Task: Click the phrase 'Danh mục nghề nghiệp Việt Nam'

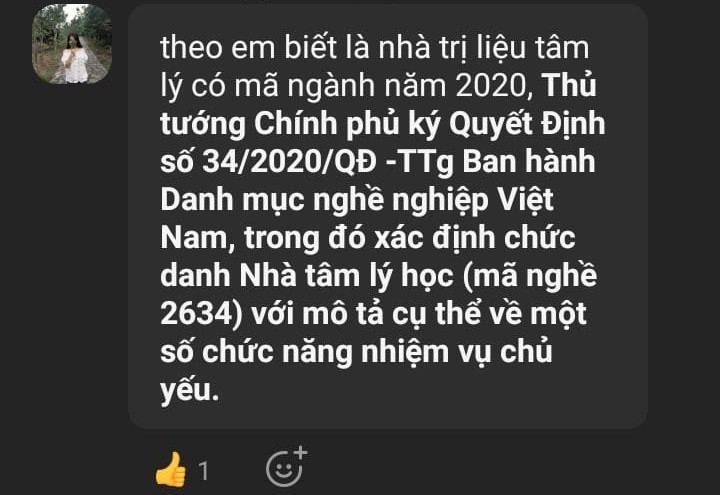Action: pos(357,219)
